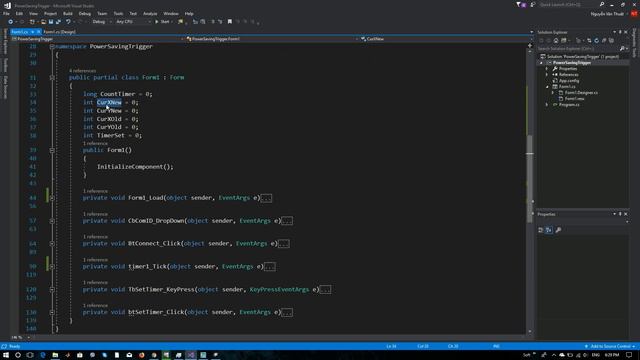Click the Property Pages wrench icon
This screenshot has height=360, width=640.
[x=558, y=230]
